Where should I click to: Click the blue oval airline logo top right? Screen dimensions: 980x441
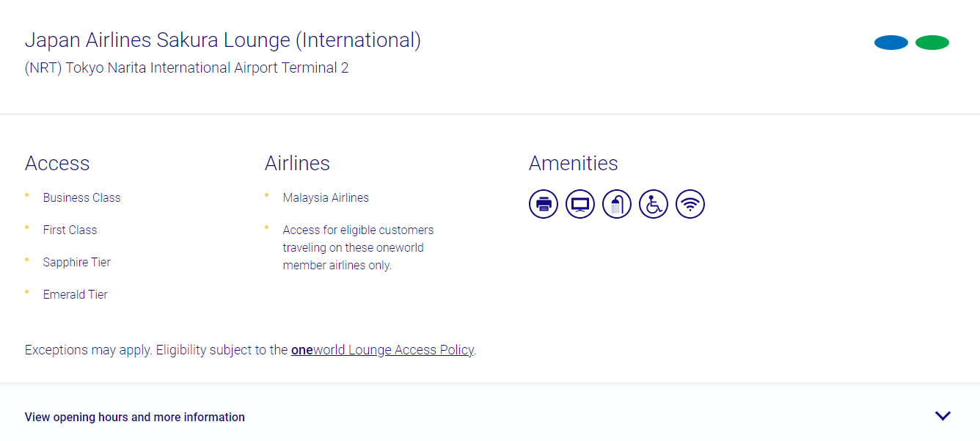[891, 43]
